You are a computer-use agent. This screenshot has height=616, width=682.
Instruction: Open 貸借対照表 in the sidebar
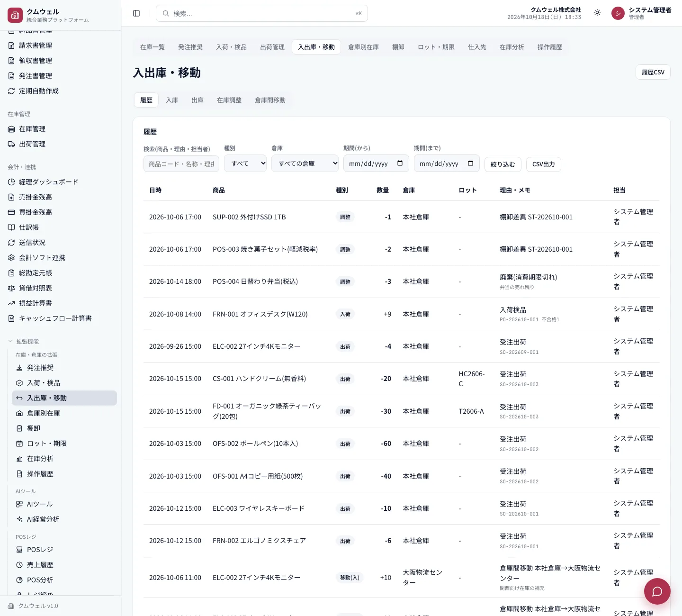61,288
